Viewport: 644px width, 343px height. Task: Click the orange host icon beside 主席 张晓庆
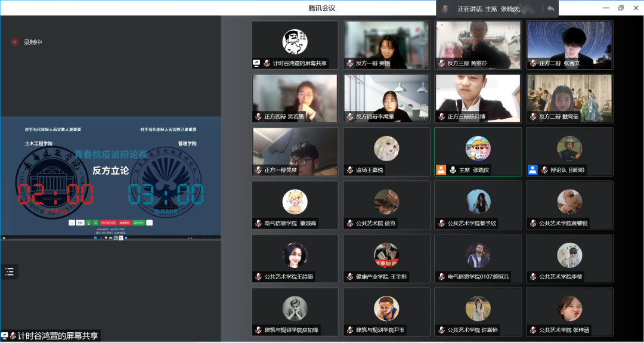[441, 169]
